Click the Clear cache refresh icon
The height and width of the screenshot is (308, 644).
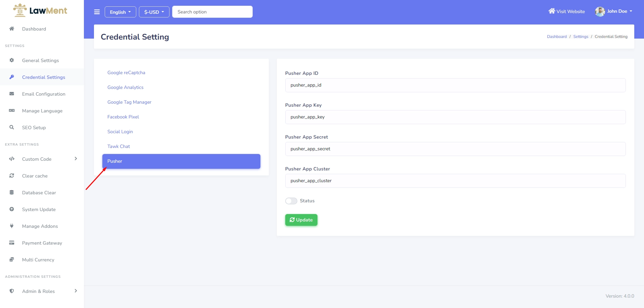pyautogui.click(x=12, y=176)
